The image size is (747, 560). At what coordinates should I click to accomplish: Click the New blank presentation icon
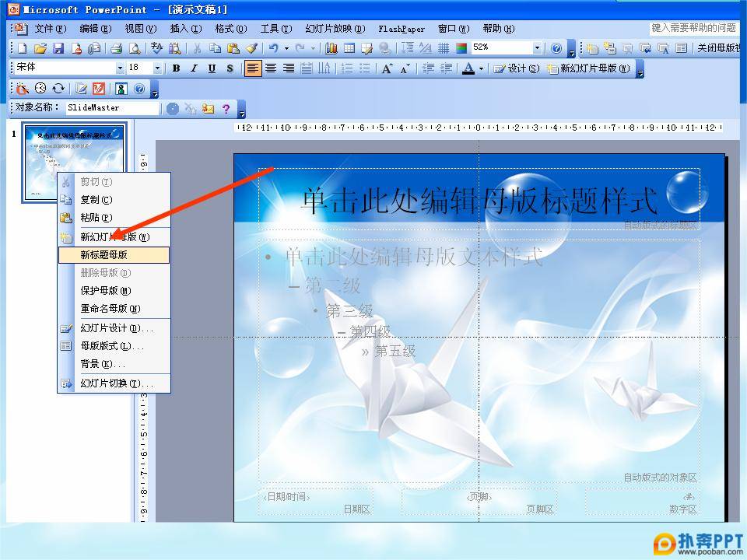[22, 48]
